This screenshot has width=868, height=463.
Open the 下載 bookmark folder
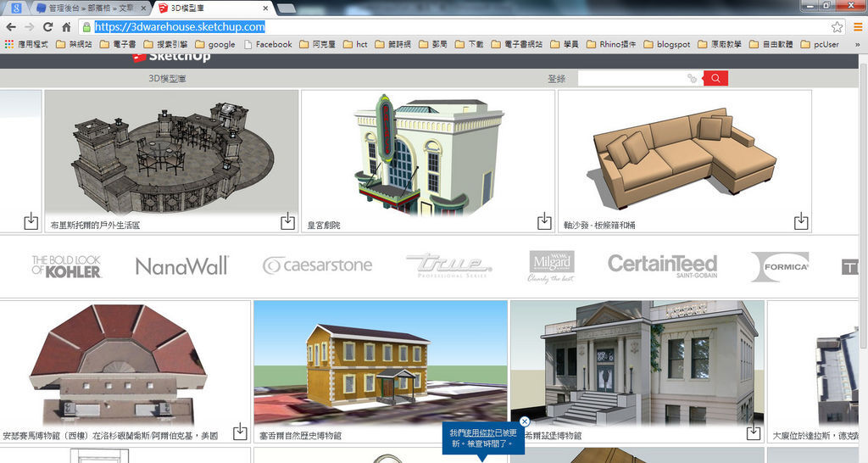click(x=469, y=44)
